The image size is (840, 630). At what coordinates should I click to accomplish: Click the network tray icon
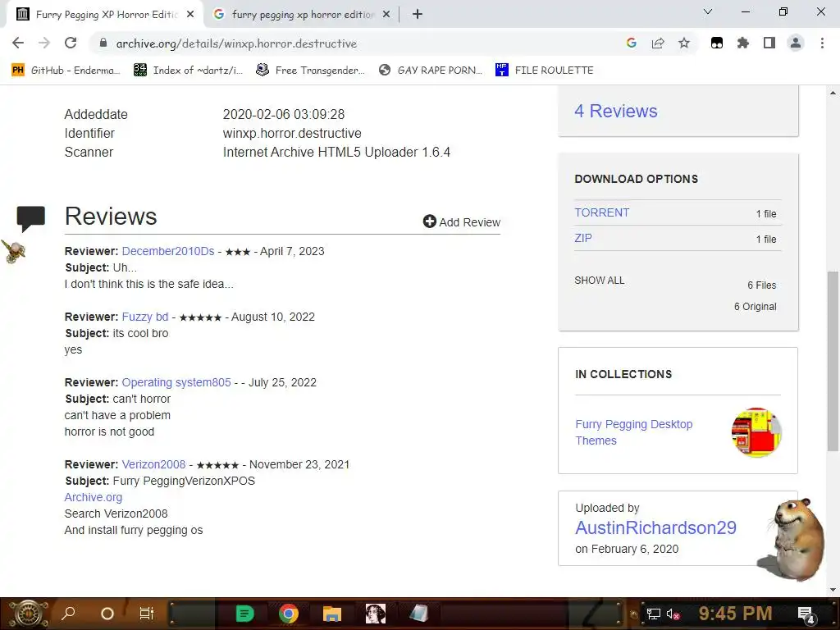point(653,614)
